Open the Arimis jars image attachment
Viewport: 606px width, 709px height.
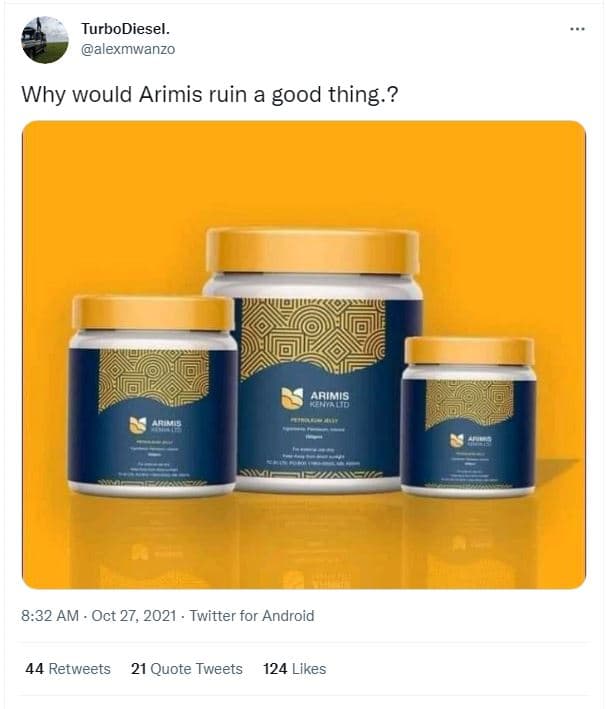(x=304, y=355)
